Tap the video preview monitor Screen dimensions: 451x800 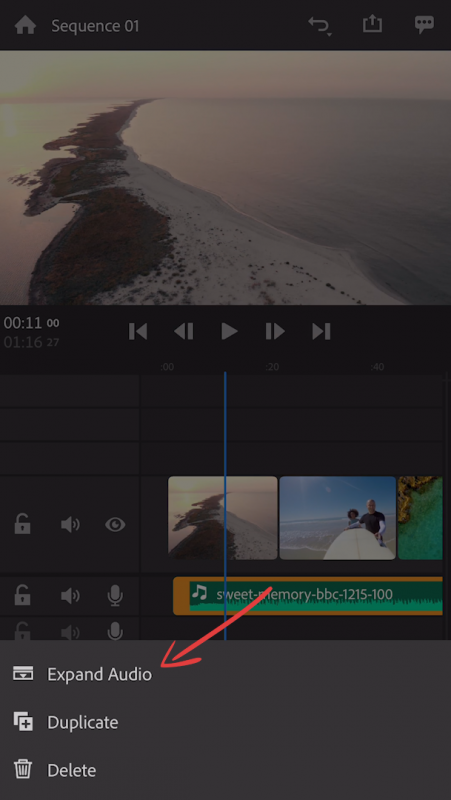click(226, 178)
